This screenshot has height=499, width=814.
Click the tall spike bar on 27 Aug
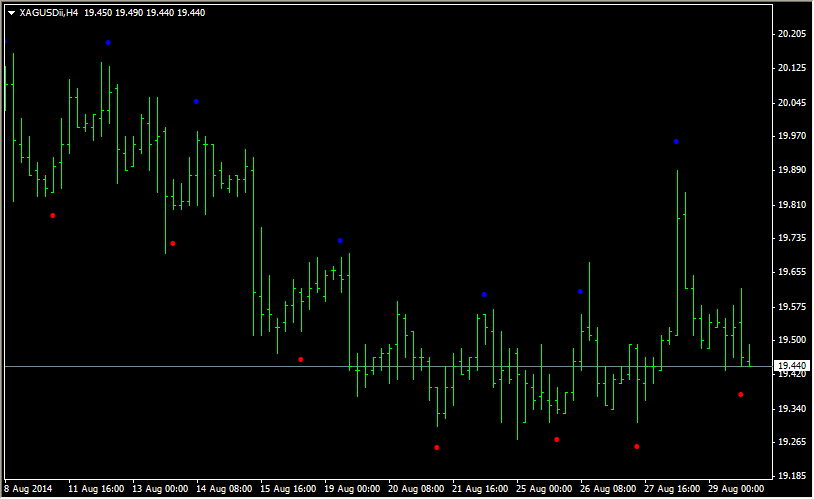pos(677,253)
